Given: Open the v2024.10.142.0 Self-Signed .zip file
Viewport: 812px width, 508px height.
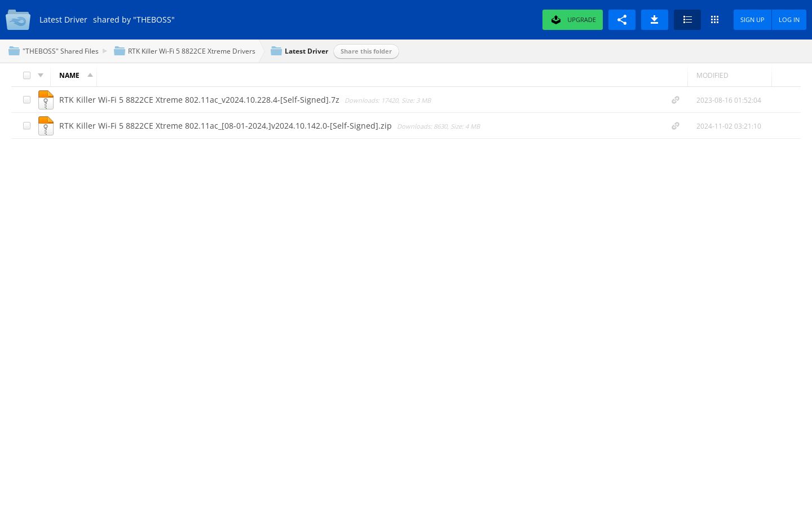Looking at the screenshot, I should [x=226, y=126].
